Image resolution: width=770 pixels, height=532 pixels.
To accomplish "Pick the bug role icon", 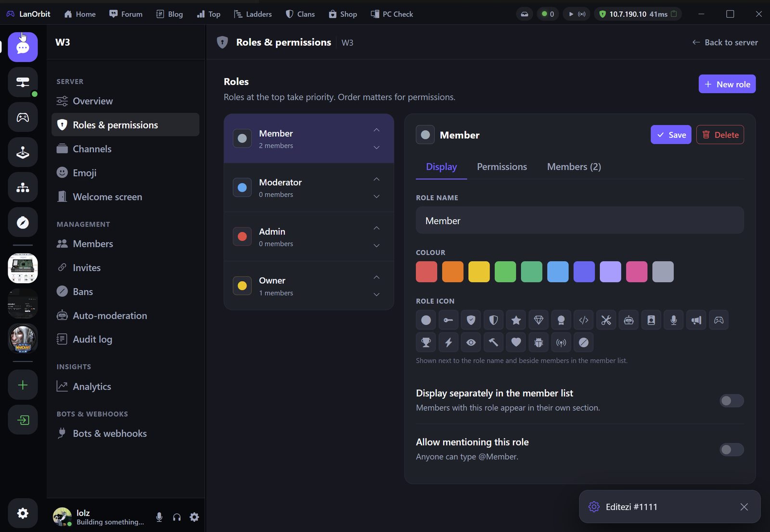I will (539, 342).
